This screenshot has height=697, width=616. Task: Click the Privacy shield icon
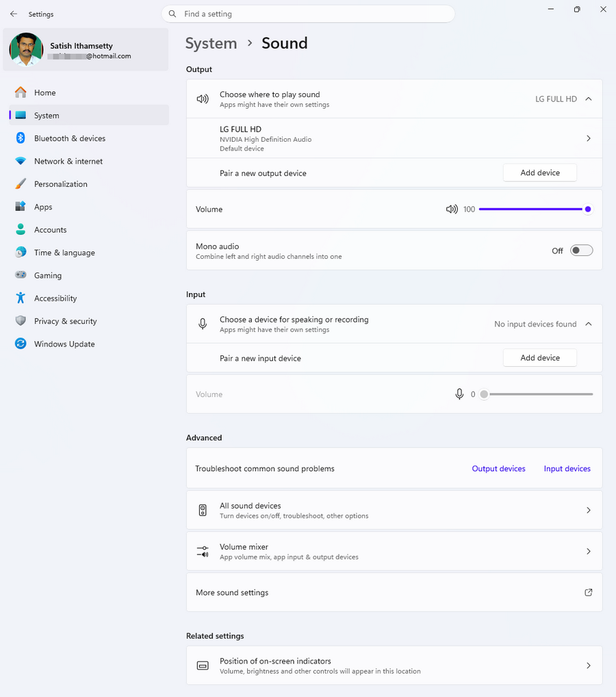21,320
